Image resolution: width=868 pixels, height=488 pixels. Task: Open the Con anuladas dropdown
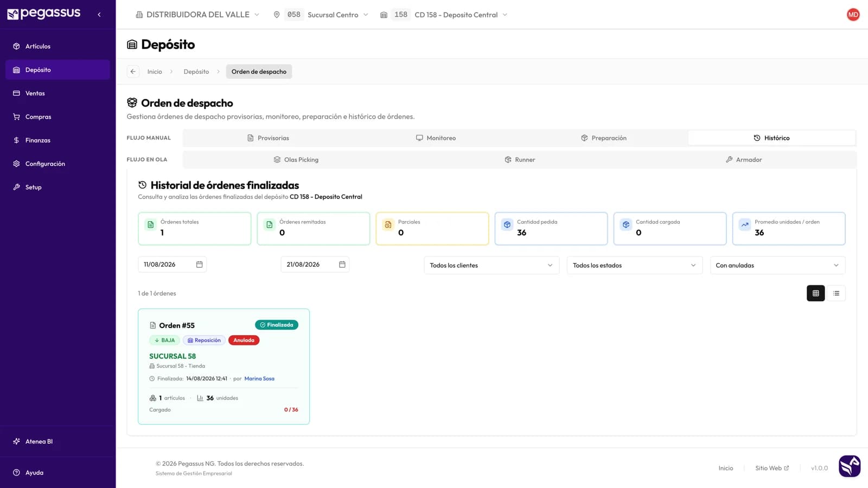[x=777, y=265]
